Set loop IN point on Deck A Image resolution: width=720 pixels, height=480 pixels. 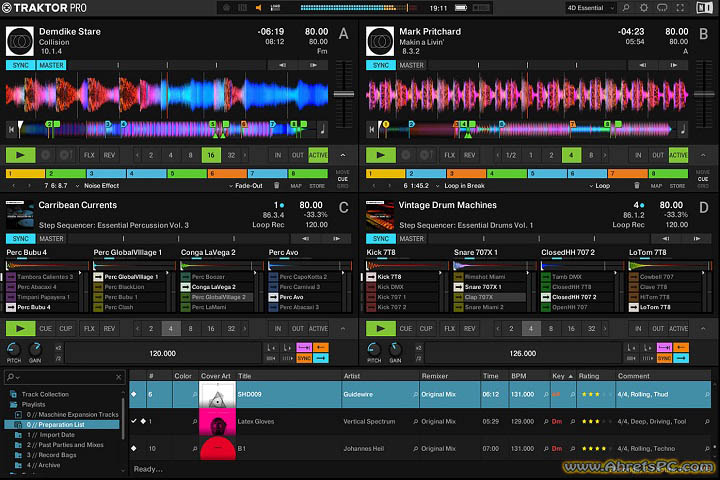point(278,155)
